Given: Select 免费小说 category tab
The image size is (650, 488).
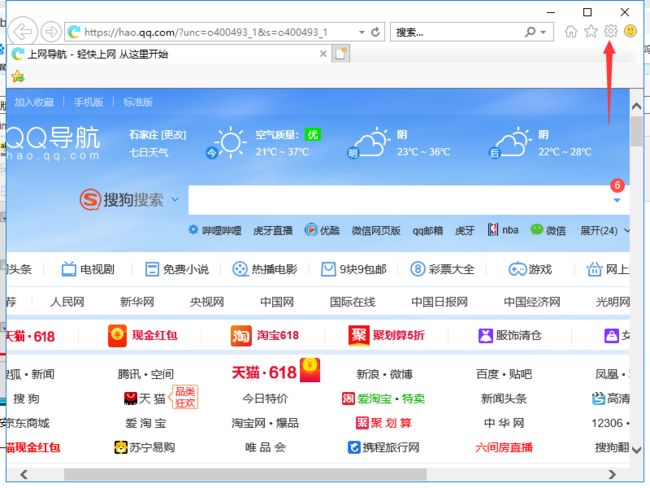Looking at the screenshot, I should coord(177,269).
